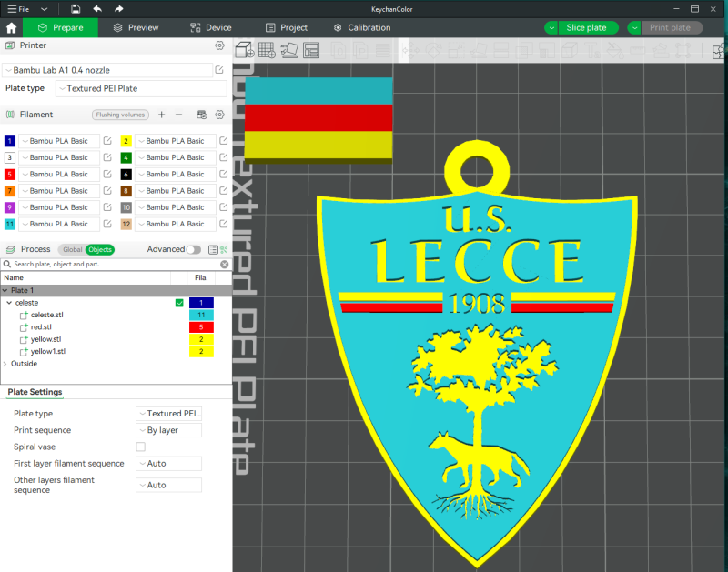The image size is (728, 572).
Task: Edit filament 5 preset
Action: [x=107, y=174]
